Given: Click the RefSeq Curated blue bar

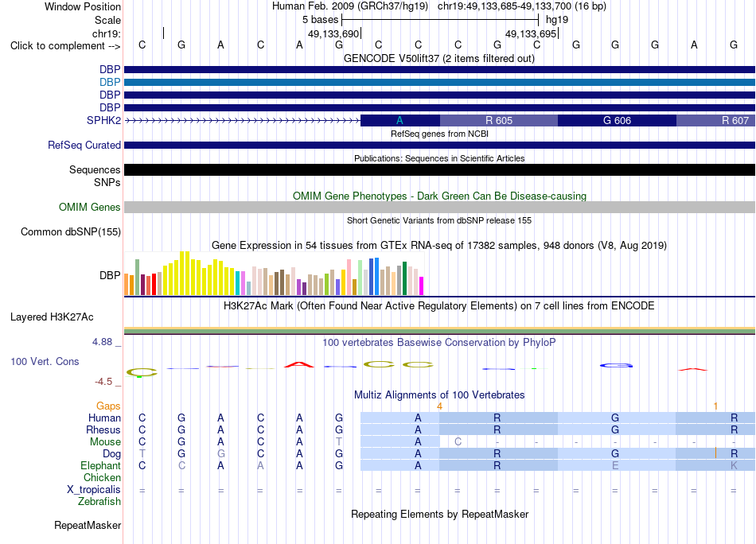Looking at the screenshot, I should 439,145.
